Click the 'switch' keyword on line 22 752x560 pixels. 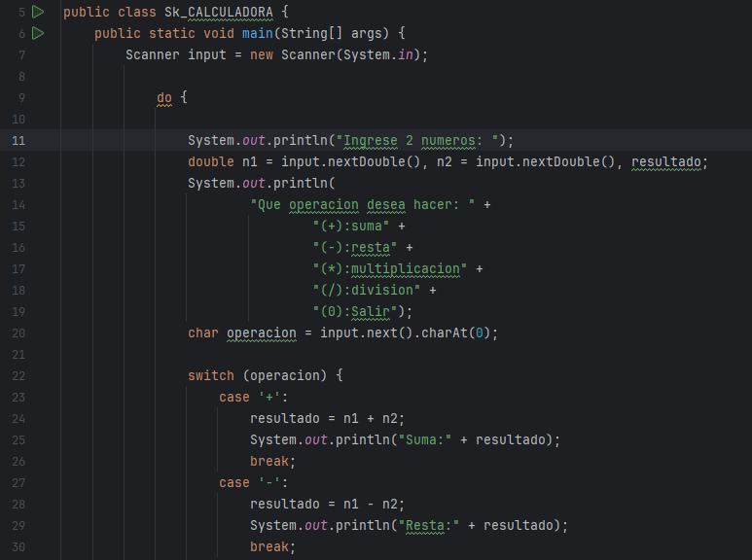pos(211,375)
